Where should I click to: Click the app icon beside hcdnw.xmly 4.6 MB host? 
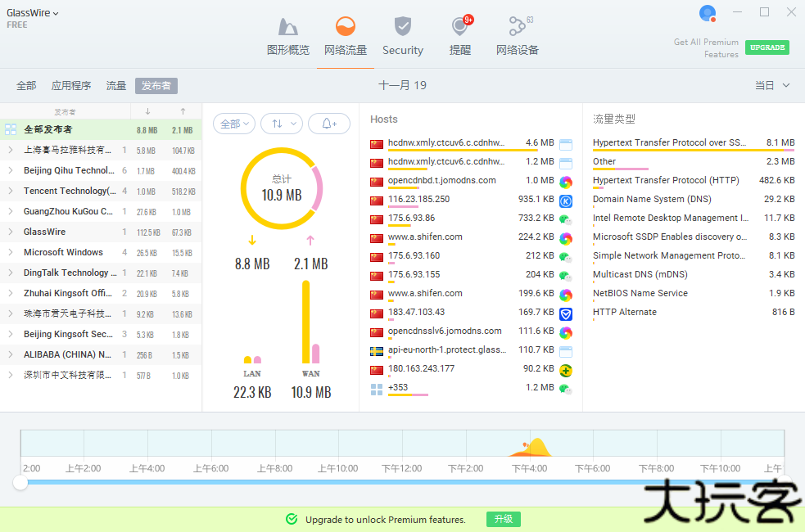point(566,145)
